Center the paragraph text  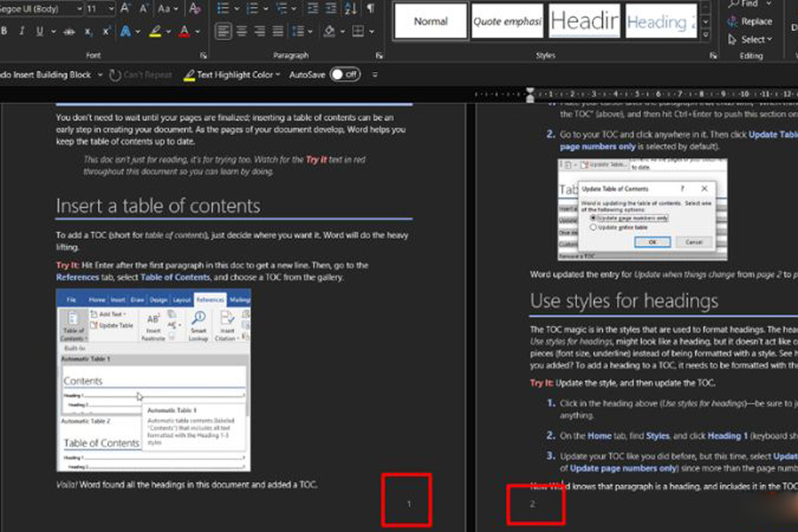(242, 31)
